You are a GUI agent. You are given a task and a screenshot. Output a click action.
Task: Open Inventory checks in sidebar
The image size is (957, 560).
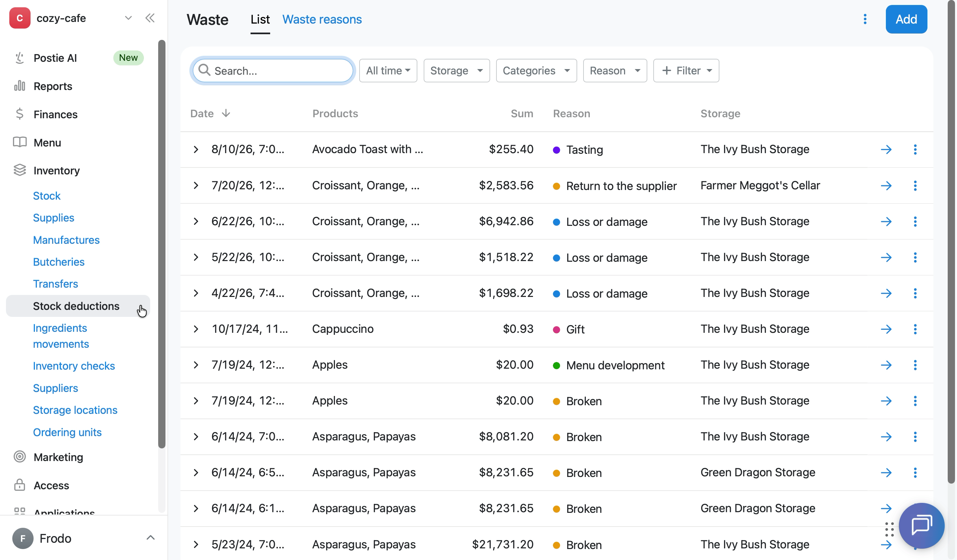(74, 366)
